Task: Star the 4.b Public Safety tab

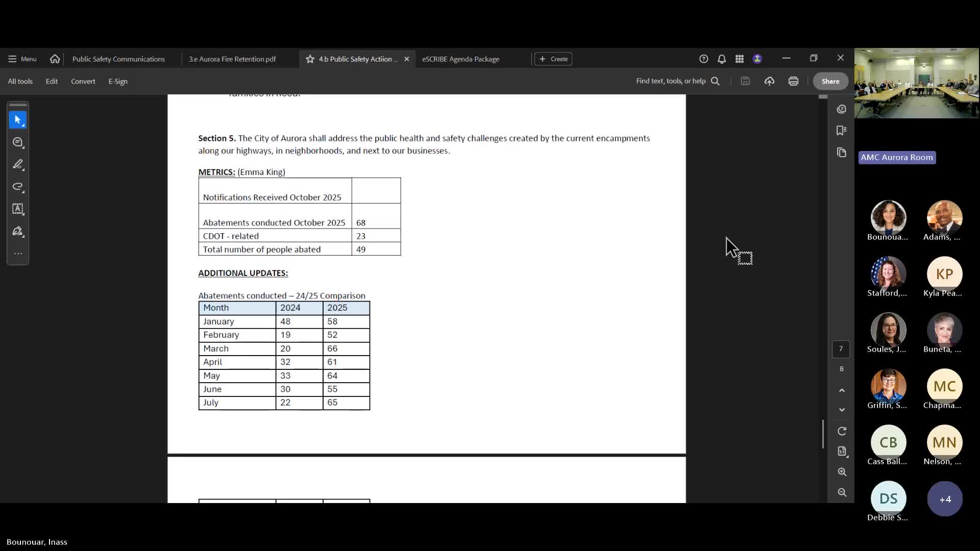Action: tap(310, 59)
